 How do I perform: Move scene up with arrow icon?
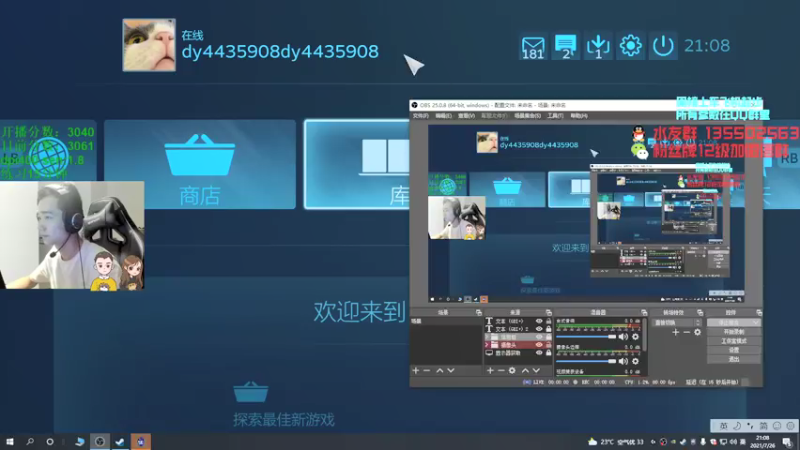coord(439,370)
